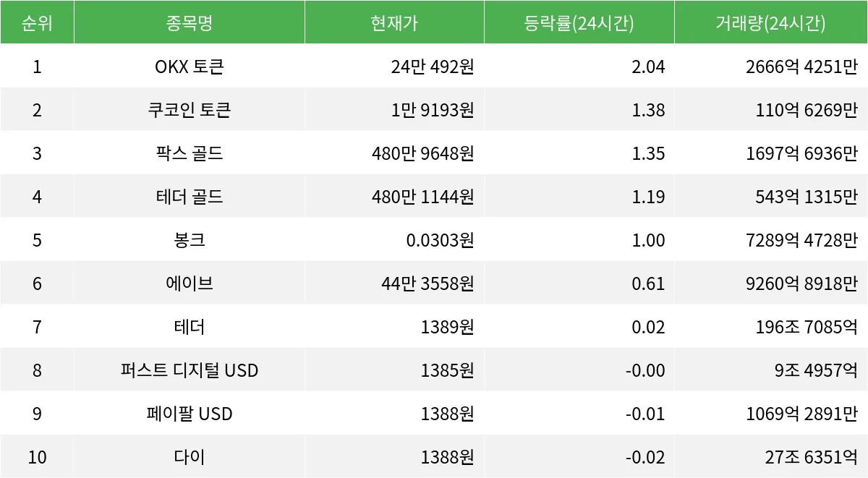This screenshot has height=478, width=868.
Task: Click on 테더 골드 in the list
Action: pos(190,197)
